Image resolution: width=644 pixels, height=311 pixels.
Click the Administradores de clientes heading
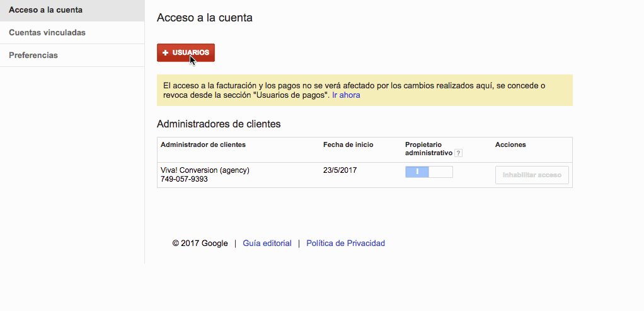tap(219, 124)
